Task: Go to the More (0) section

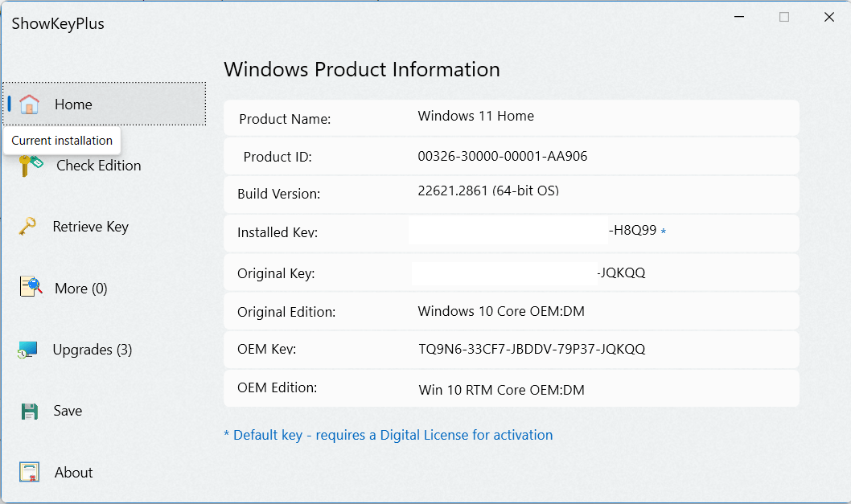Action: [x=81, y=288]
